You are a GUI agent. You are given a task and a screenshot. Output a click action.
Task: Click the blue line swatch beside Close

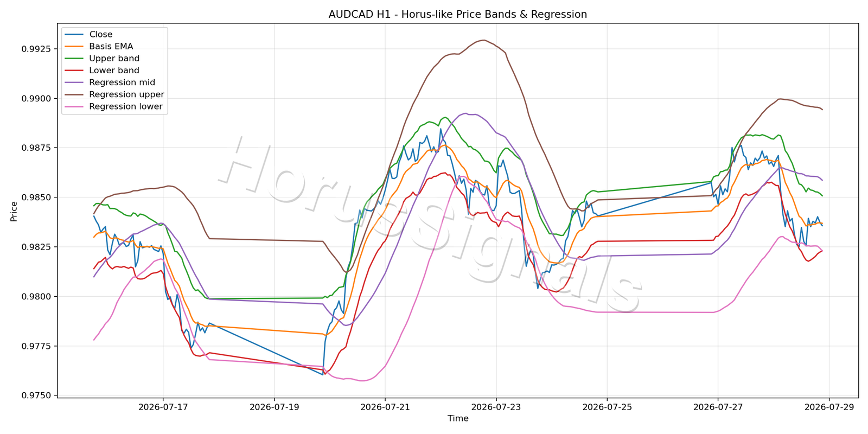point(74,35)
